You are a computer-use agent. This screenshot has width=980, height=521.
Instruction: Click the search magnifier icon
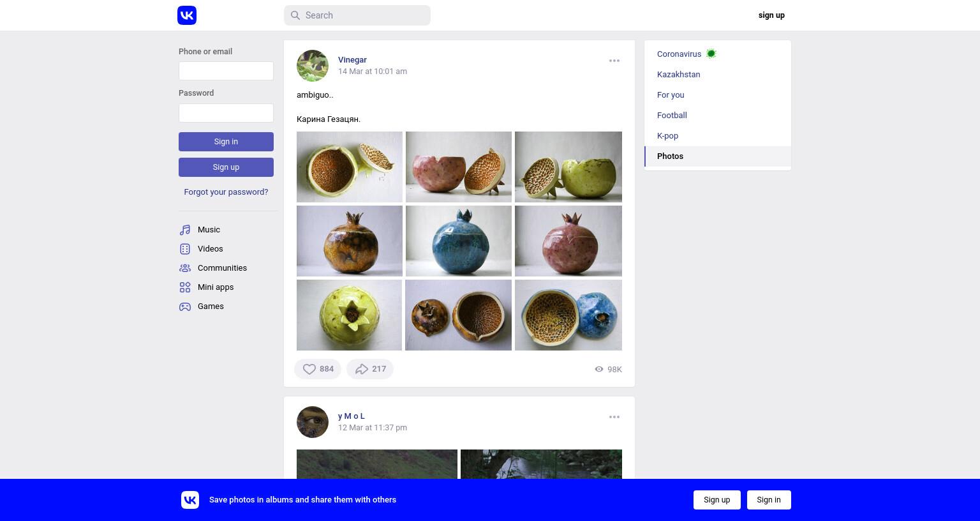[x=295, y=15]
